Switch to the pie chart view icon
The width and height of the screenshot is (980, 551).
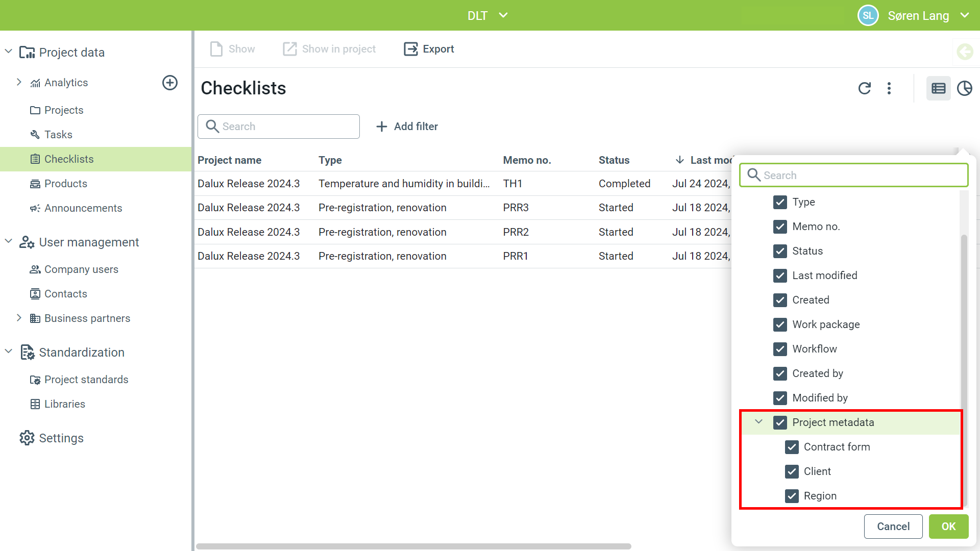pyautogui.click(x=964, y=88)
